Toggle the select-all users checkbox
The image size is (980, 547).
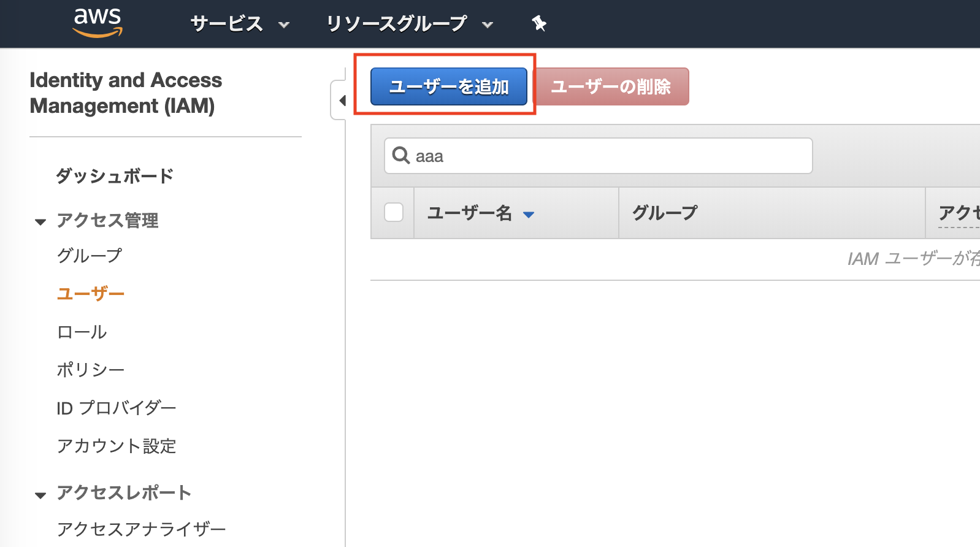tap(394, 212)
